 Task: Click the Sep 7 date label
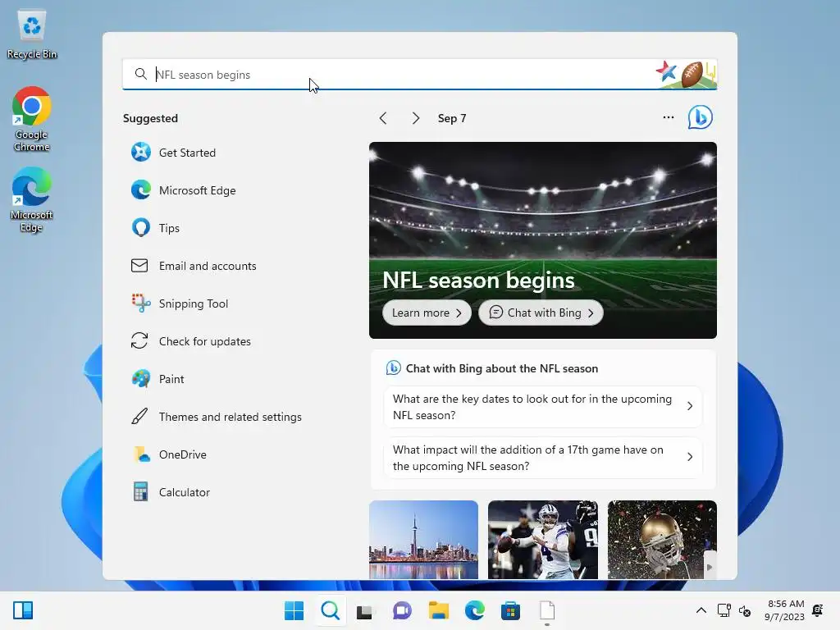[452, 118]
